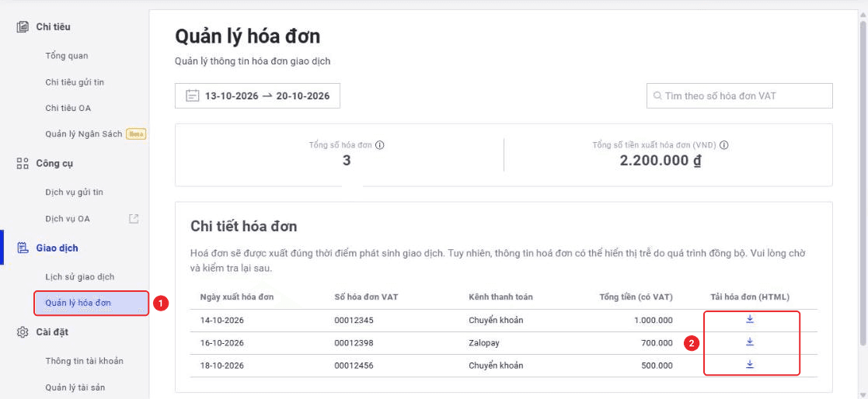Download invoice 00012345 HTML file
868x399 pixels.
(x=750, y=319)
